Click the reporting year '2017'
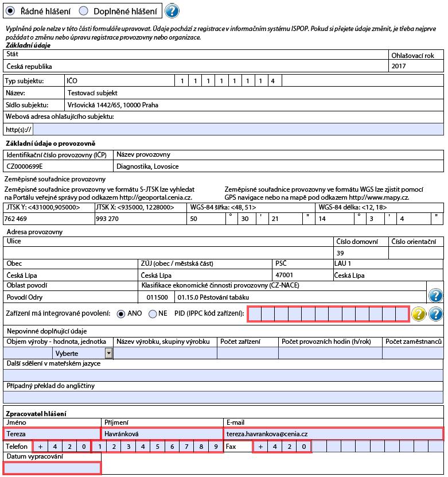The image size is (448, 477). [399, 65]
